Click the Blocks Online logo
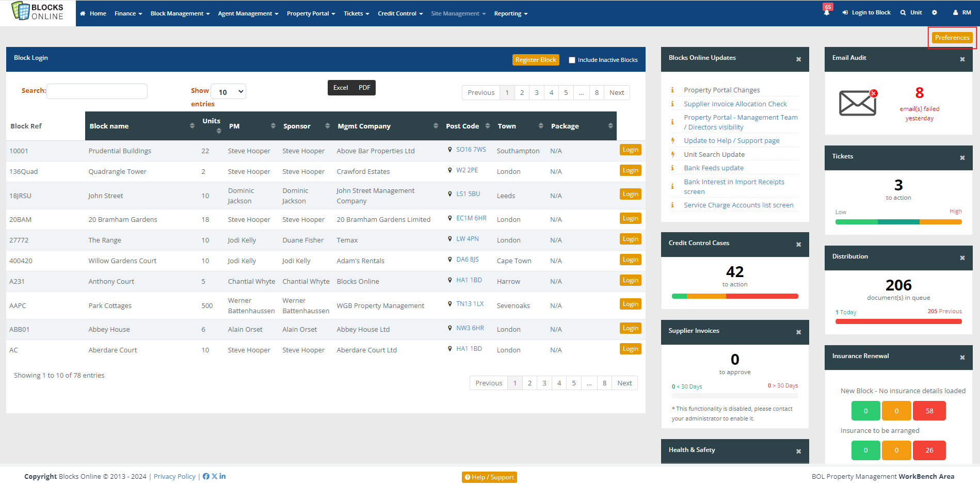 pos(38,11)
